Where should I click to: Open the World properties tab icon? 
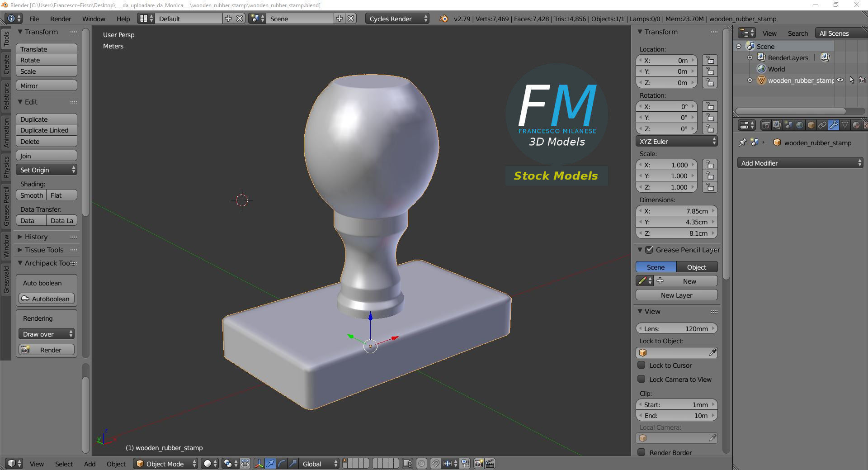tap(799, 125)
